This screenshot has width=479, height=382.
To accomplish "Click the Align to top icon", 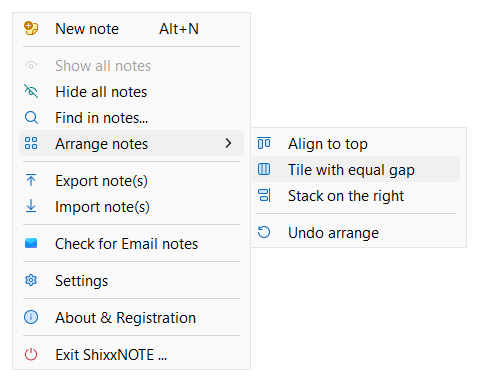I will point(264,143).
